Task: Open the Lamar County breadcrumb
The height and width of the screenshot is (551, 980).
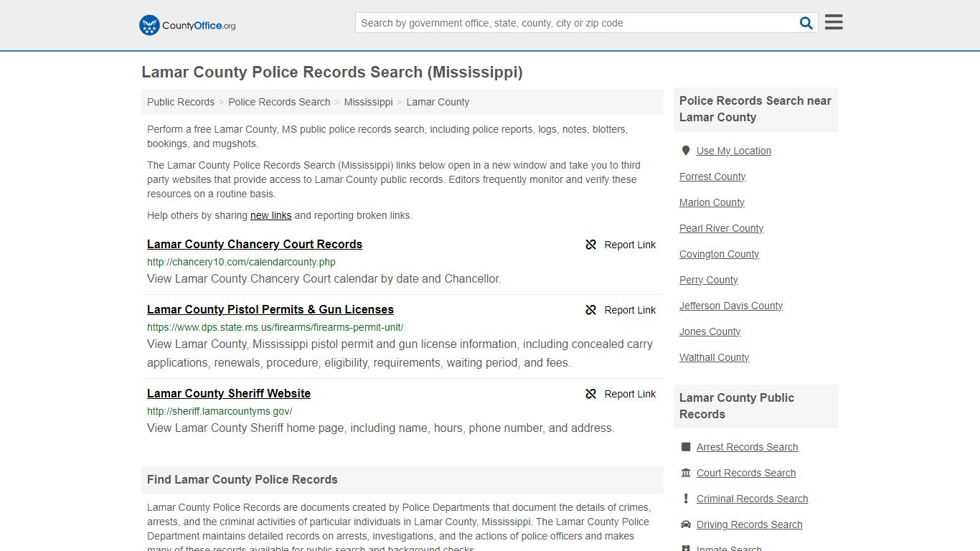Action: tap(438, 102)
